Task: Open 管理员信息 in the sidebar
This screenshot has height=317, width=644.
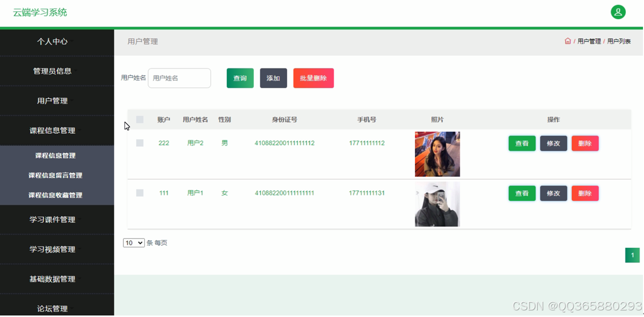Action: pyautogui.click(x=52, y=71)
